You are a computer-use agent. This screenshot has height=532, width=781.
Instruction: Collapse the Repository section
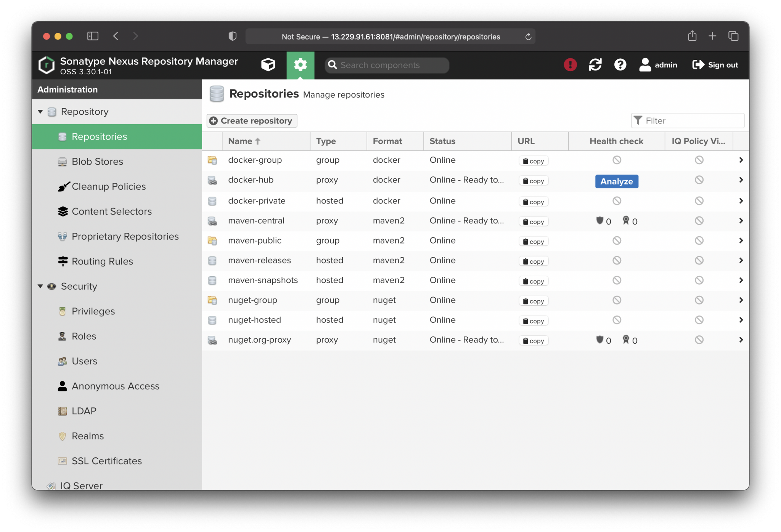(x=41, y=111)
